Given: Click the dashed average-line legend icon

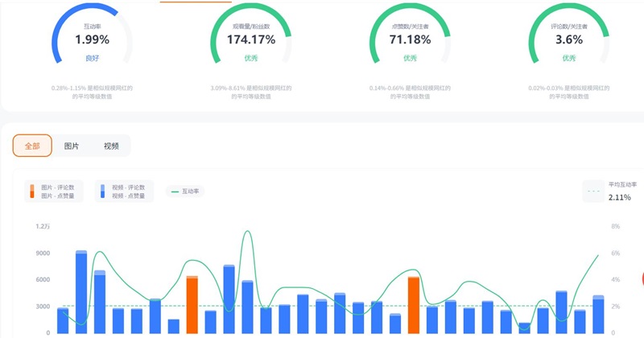Looking at the screenshot, I should 594,192.
